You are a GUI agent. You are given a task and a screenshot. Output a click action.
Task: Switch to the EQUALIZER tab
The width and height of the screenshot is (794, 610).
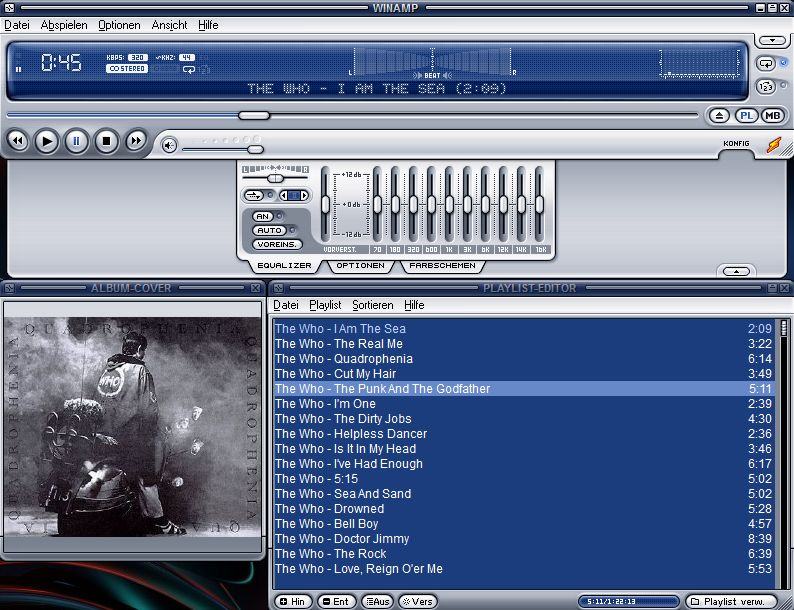284,265
